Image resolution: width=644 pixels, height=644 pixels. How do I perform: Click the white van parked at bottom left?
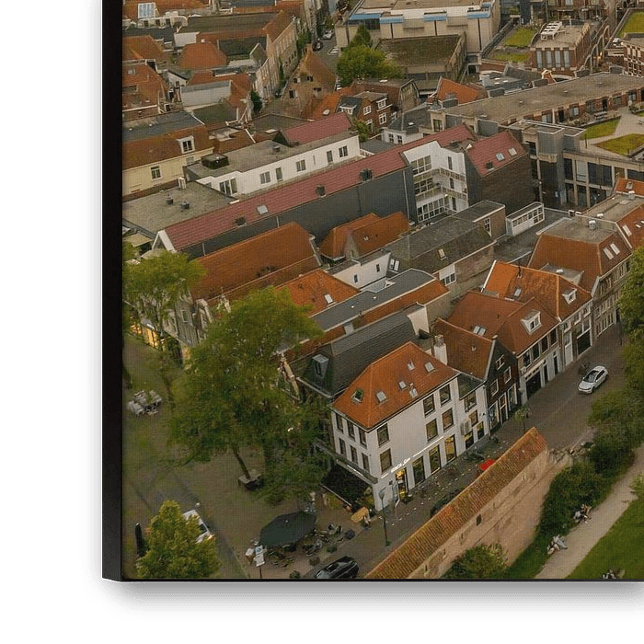(x=198, y=524)
